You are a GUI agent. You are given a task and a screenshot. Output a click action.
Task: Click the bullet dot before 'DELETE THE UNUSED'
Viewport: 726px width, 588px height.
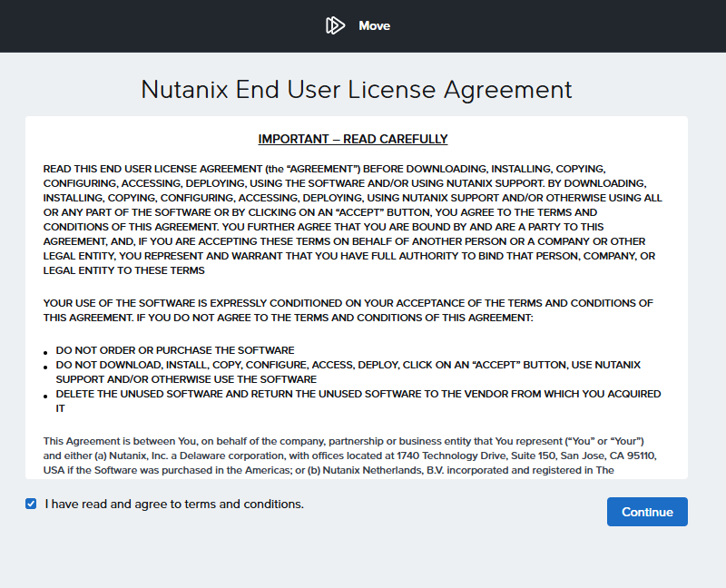pyautogui.click(x=45, y=397)
